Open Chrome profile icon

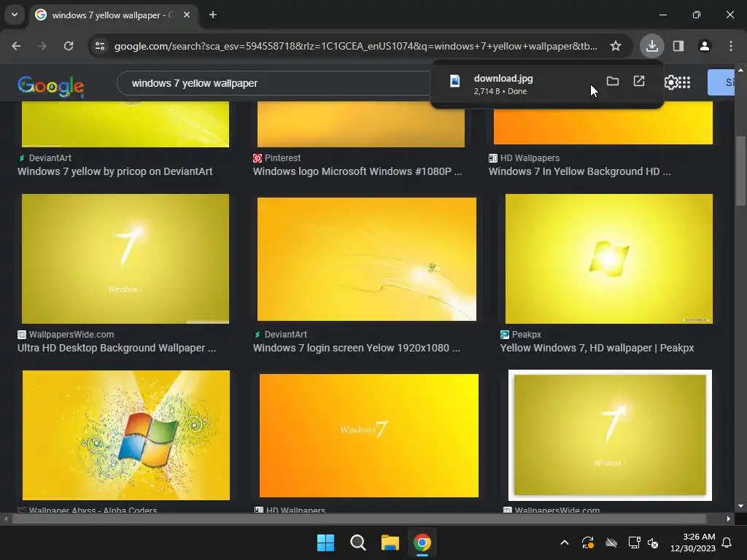click(x=705, y=46)
